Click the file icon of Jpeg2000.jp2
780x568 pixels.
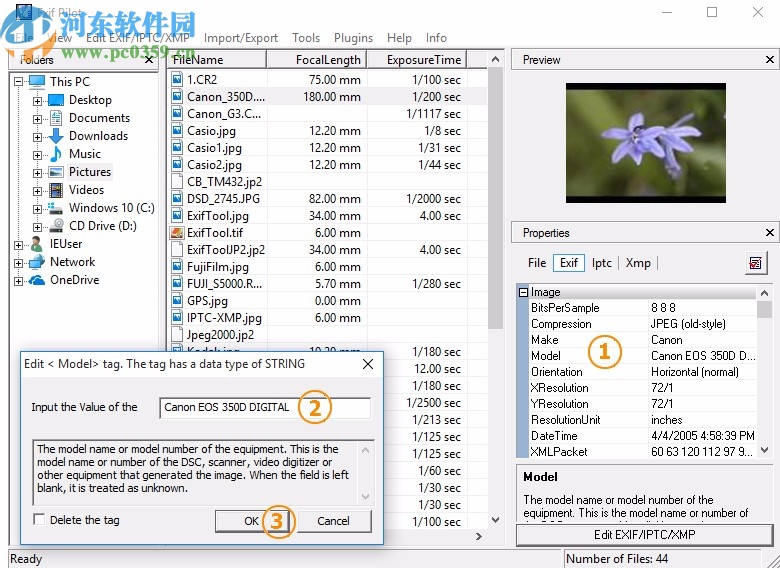(177, 334)
